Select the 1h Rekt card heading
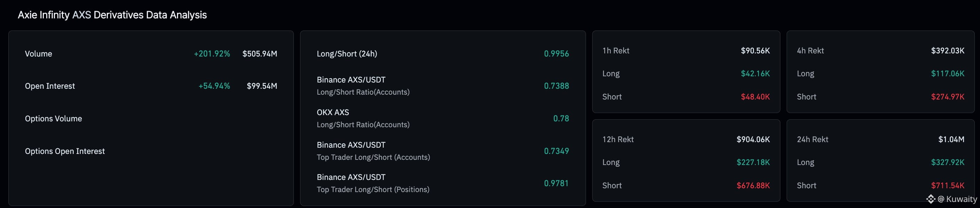 (616, 51)
